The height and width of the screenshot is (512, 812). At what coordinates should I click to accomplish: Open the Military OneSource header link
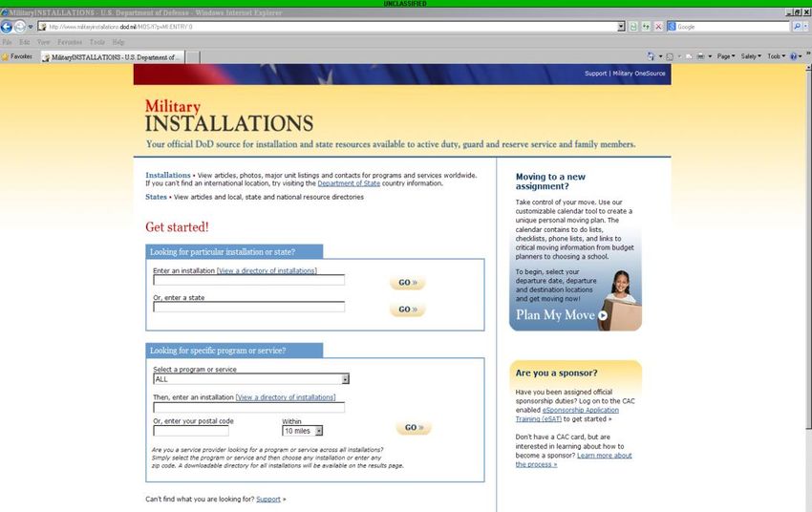pyautogui.click(x=639, y=74)
